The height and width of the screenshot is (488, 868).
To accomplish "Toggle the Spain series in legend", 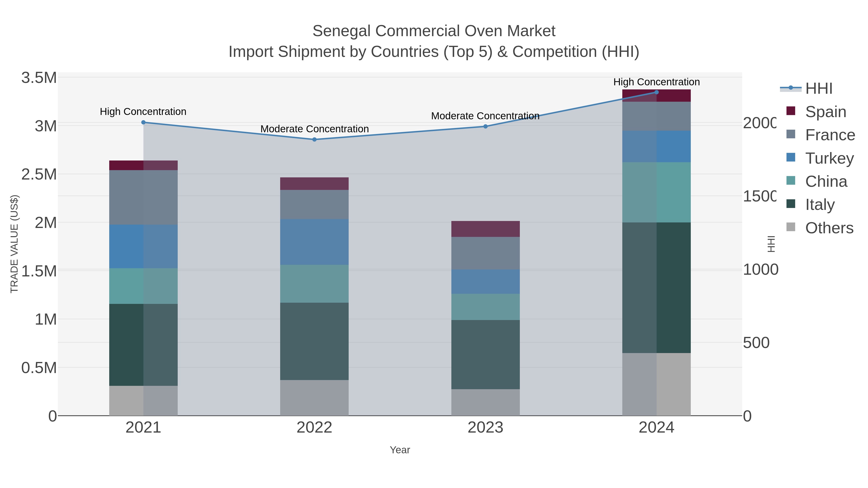I will [816, 112].
